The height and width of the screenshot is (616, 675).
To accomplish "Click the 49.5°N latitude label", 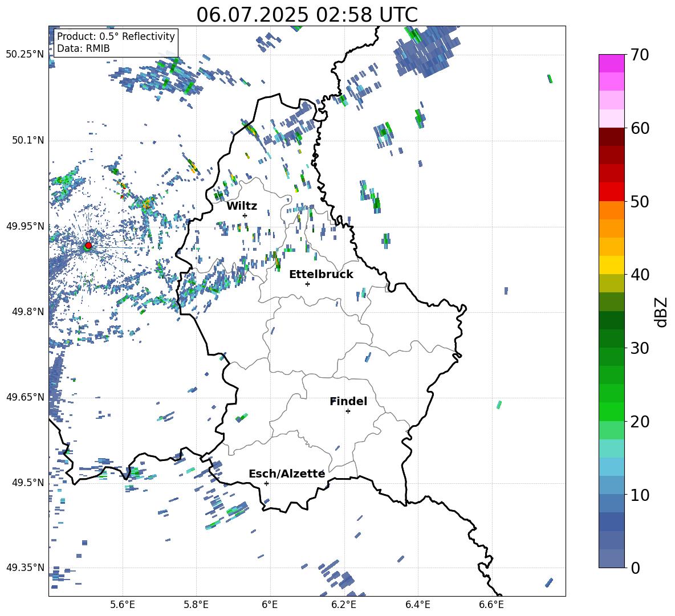I will 28,482.
